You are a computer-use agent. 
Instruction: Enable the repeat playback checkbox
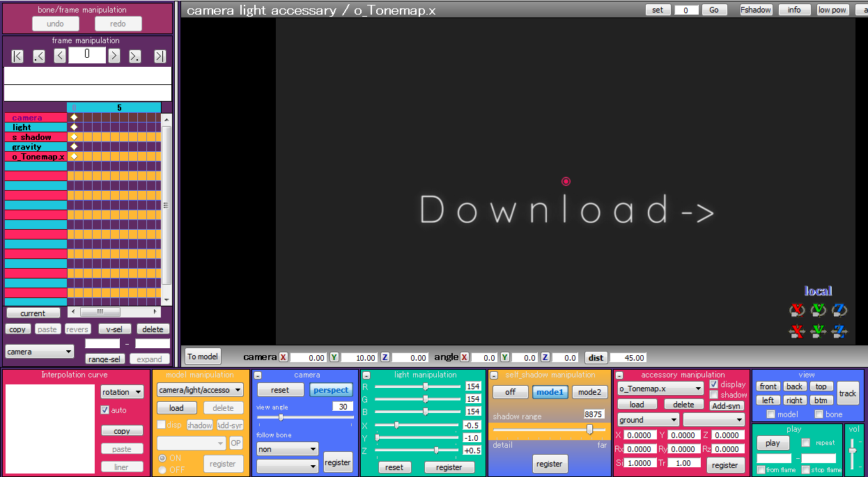click(x=806, y=443)
